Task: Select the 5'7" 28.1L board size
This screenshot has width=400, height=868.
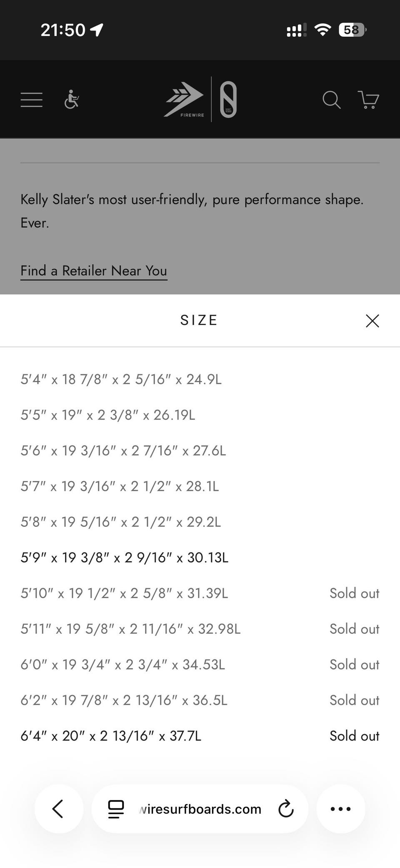Action: (x=120, y=486)
